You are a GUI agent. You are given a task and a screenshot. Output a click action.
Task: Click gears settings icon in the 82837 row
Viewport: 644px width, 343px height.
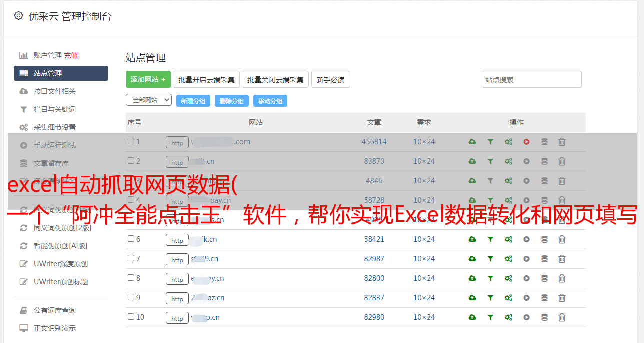508,298
